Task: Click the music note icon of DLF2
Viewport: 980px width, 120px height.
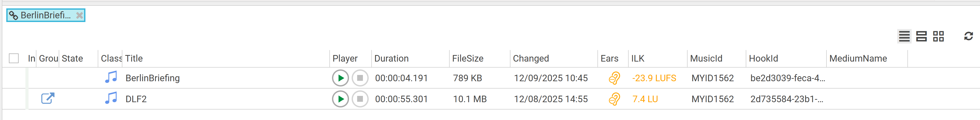Action: pos(111,98)
